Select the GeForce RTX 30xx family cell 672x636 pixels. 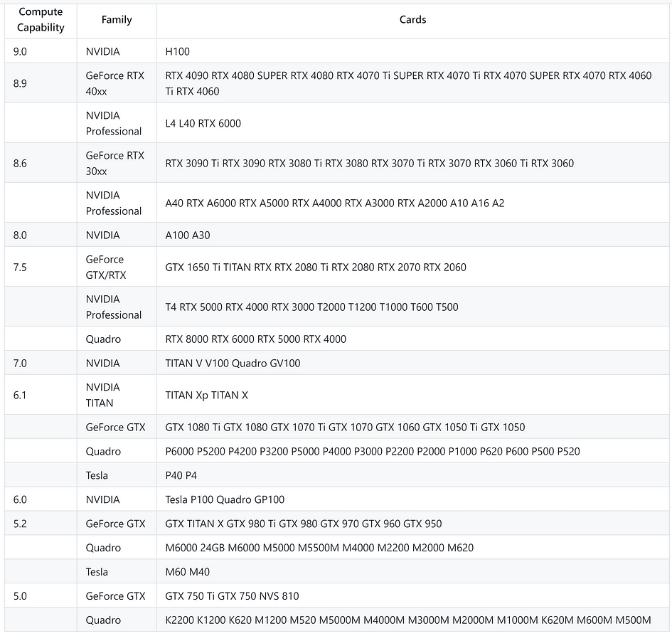117,163
